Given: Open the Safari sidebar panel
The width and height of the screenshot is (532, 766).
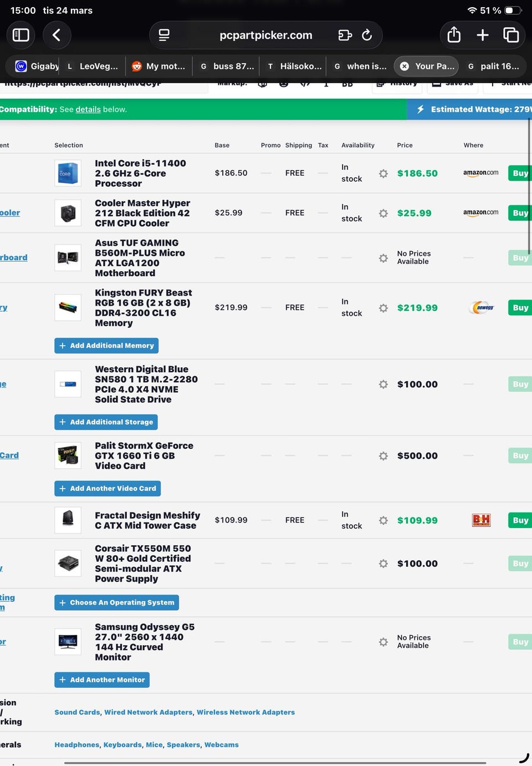Looking at the screenshot, I should [x=21, y=35].
